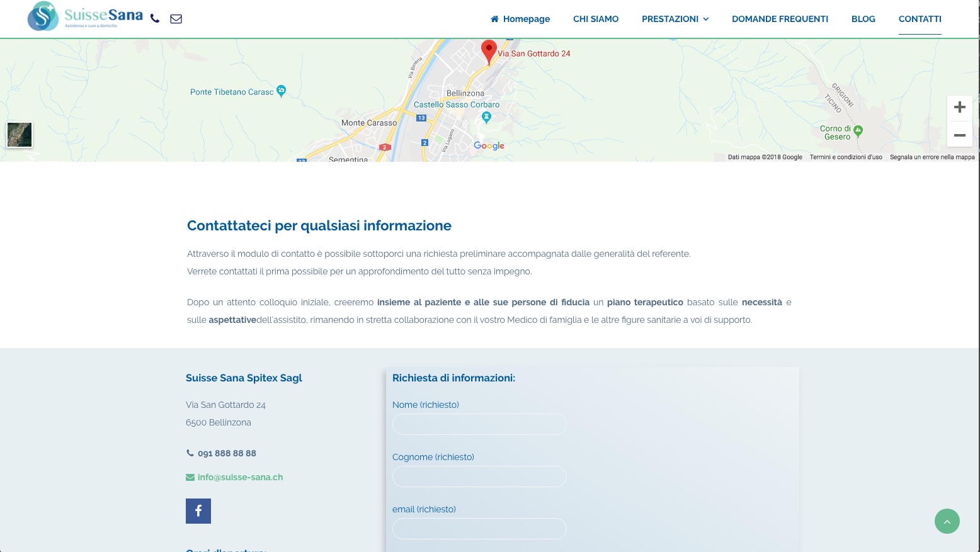
Task: Go to the Homepage menu item
Action: pyautogui.click(x=520, y=19)
